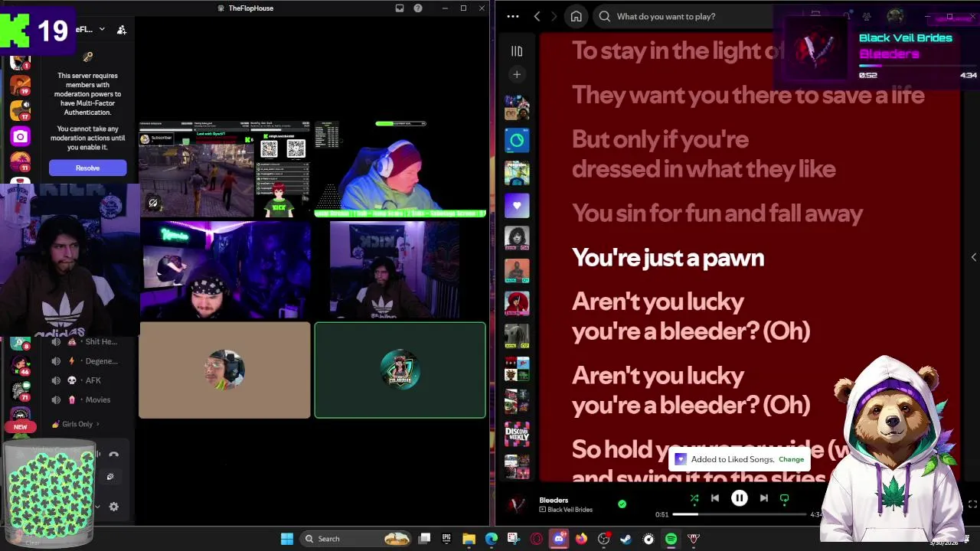This screenshot has height=551, width=980.
Task: Open Task View on the taskbar
Action: (x=425, y=539)
